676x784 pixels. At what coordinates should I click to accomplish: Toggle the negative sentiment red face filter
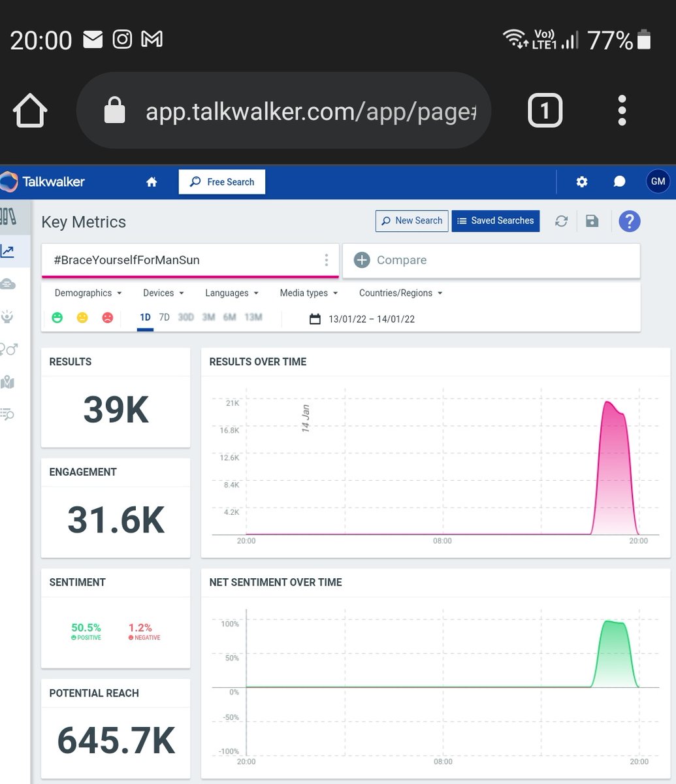tap(107, 318)
